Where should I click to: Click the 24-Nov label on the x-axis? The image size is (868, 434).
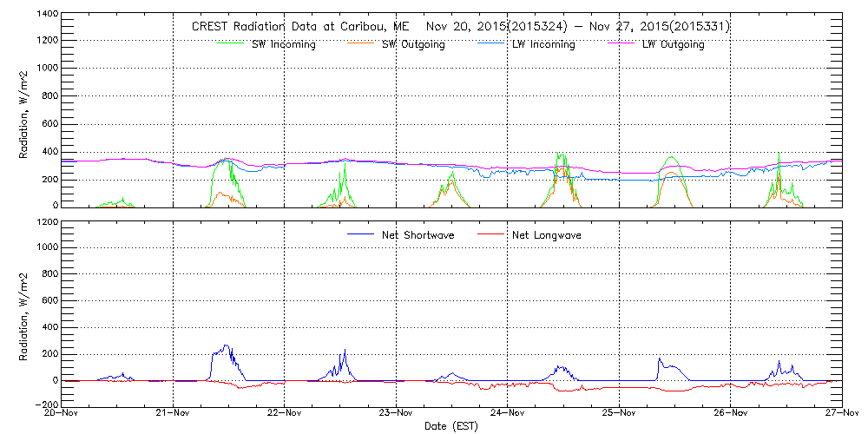[508, 414]
